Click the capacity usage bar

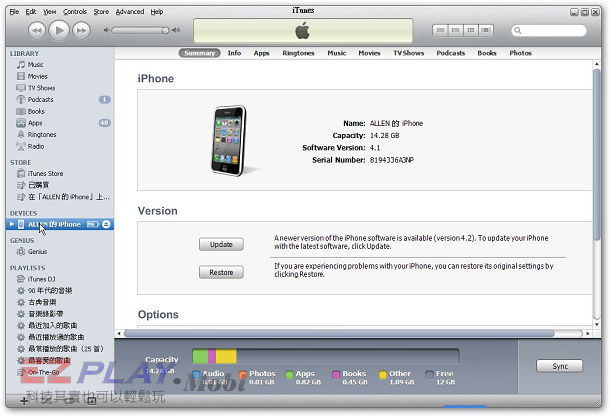[326, 356]
